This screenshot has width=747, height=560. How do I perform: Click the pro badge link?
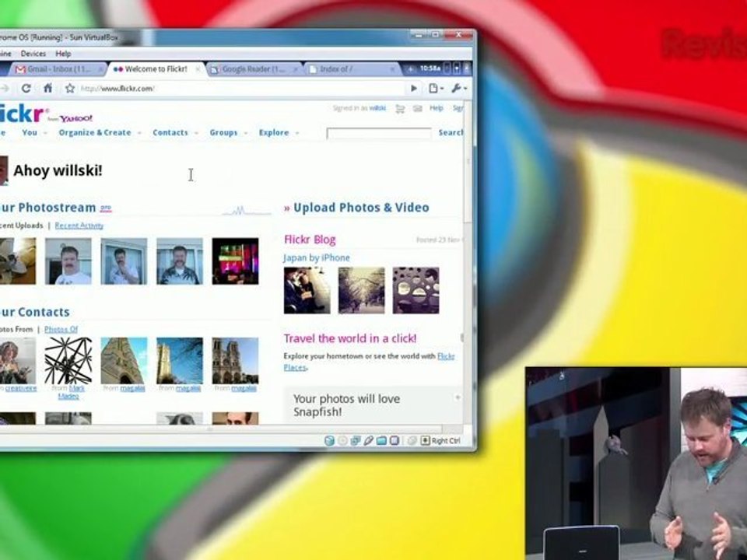tap(106, 208)
